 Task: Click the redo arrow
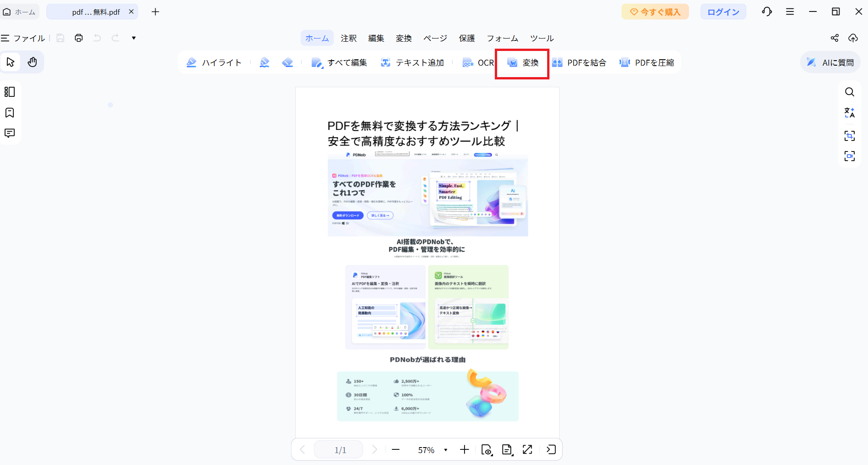tap(115, 38)
